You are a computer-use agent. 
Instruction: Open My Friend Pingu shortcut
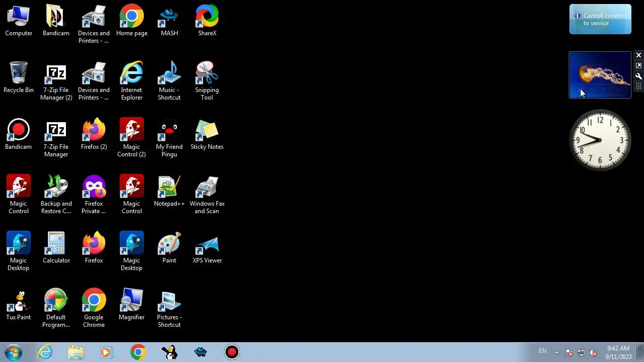[169, 138]
